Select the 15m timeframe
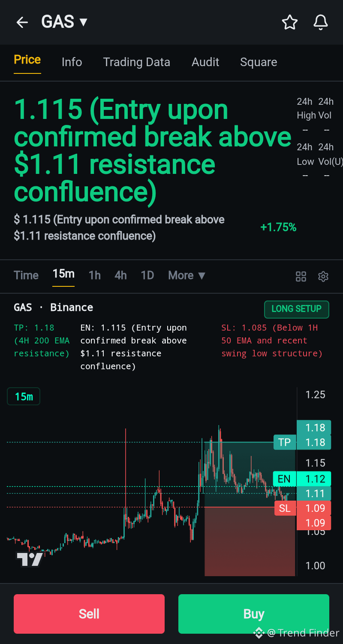343x644 pixels. 63,274
